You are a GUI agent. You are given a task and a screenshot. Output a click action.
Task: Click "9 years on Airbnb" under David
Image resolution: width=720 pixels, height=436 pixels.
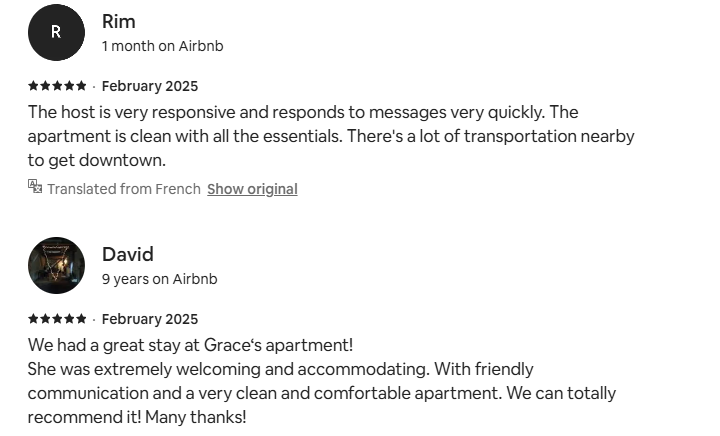coord(159,279)
